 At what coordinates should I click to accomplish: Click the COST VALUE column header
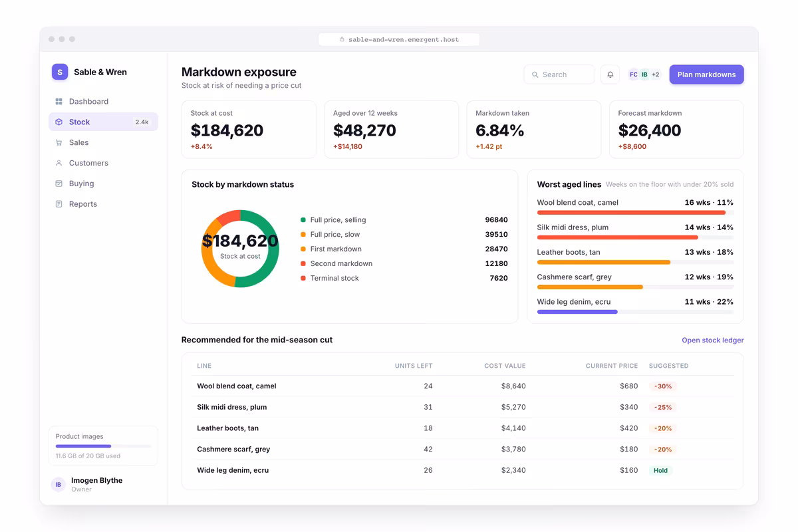(505, 366)
